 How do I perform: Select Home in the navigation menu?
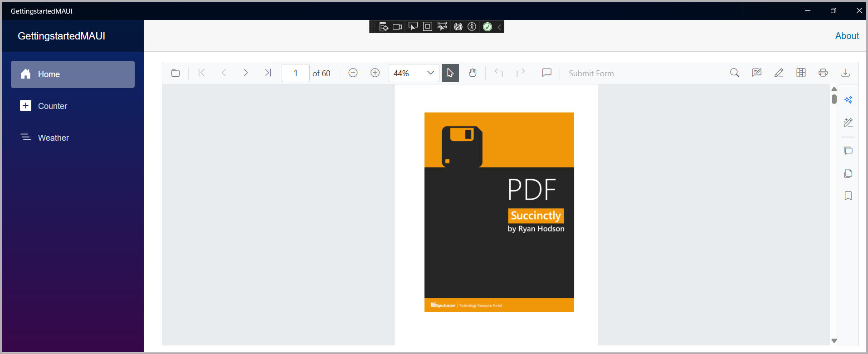point(73,74)
